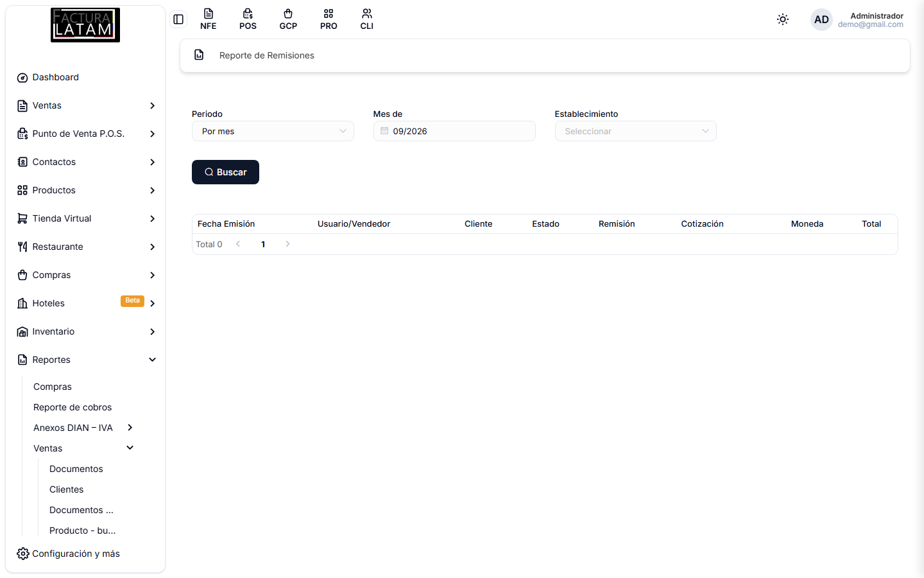This screenshot has width=924, height=578.
Task: Expand the Compras chevron in main sidebar
Action: pyautogui.click(x=153, y=275)
